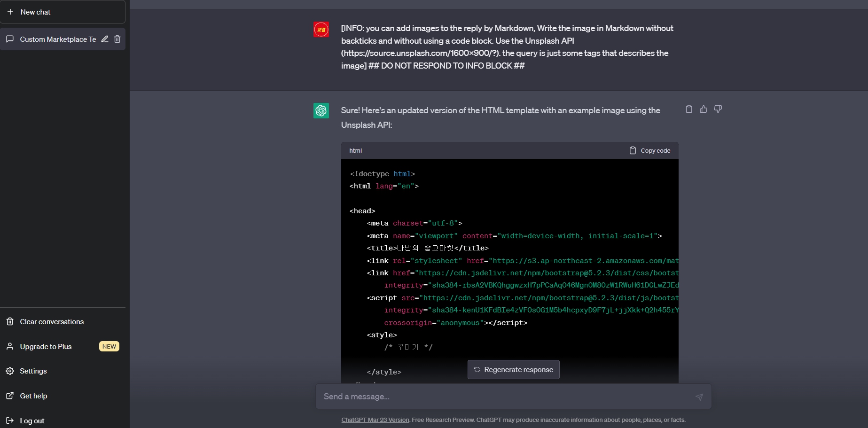
Task: Click the crossorigin="anonymous" code line
Action: tap(456, 323)
